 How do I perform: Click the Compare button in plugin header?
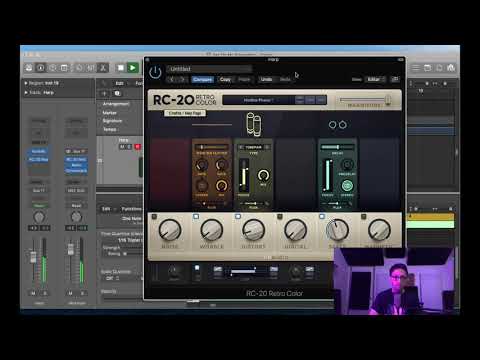click(203, 79)
